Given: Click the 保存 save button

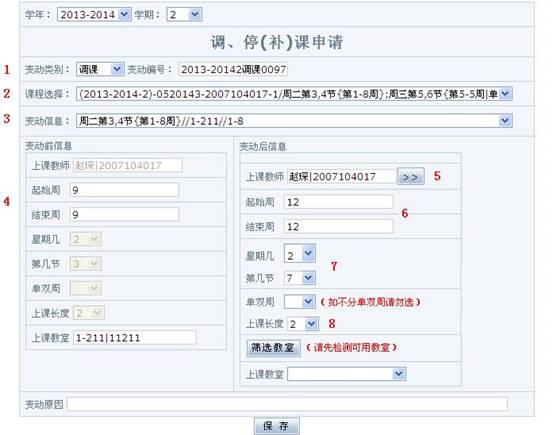Looking at the screenshot, I should (276, 426).
